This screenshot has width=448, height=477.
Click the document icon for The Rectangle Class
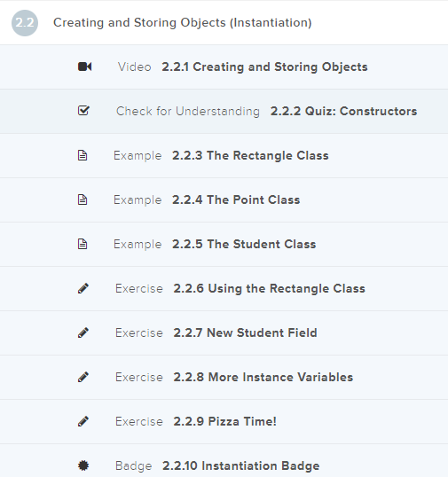83,155
